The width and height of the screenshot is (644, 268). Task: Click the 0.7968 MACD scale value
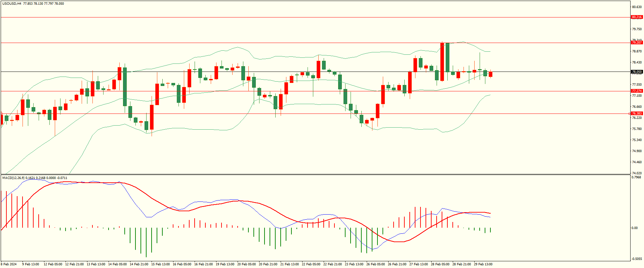(x=637, y=177)
